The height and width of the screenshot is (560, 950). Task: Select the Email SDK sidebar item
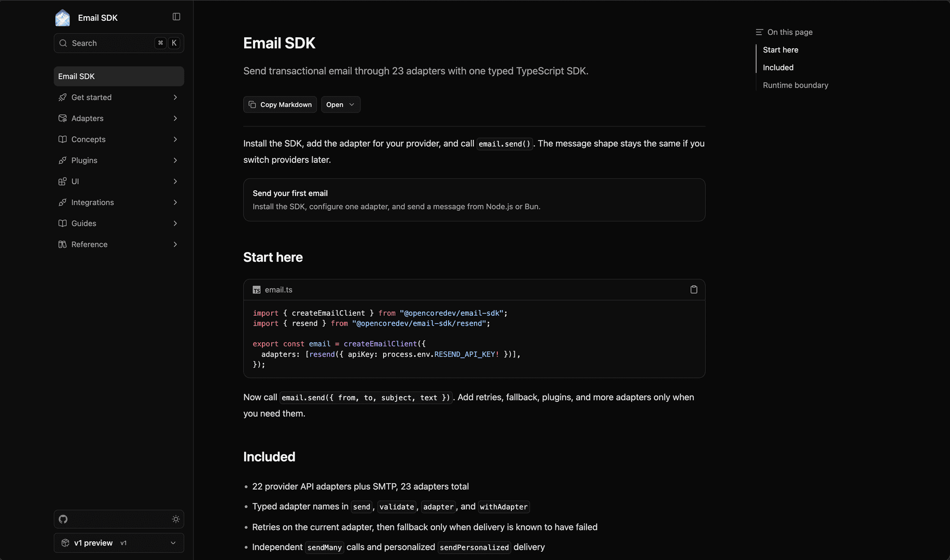pyautogui.click(x=119, y=76)
